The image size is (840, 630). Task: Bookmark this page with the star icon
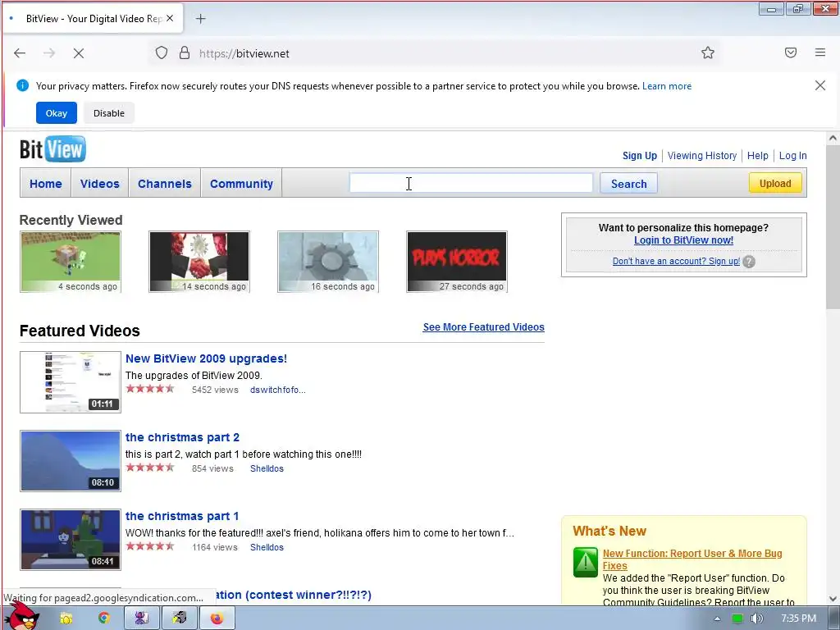click(x=708, y=52)
